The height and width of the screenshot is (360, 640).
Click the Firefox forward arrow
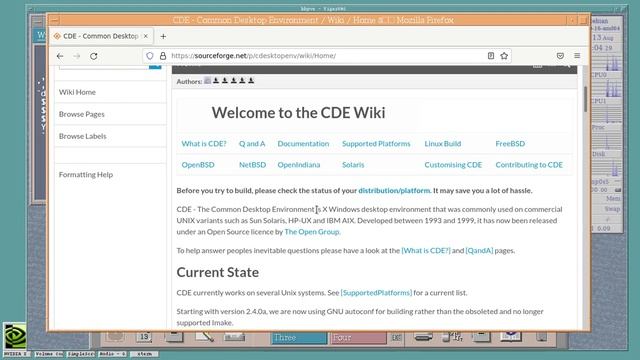click(77, 56)
